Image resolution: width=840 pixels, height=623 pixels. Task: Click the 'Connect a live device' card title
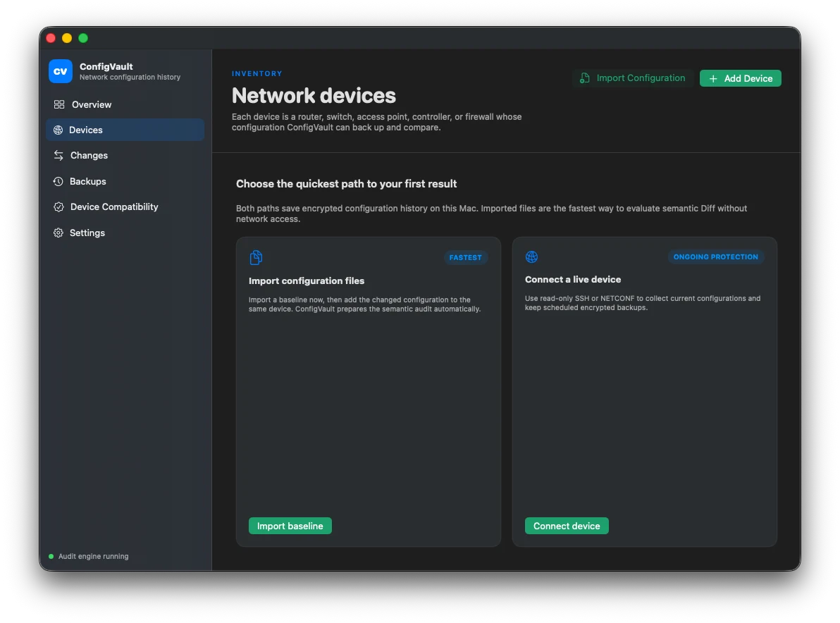tap(573, 280)
